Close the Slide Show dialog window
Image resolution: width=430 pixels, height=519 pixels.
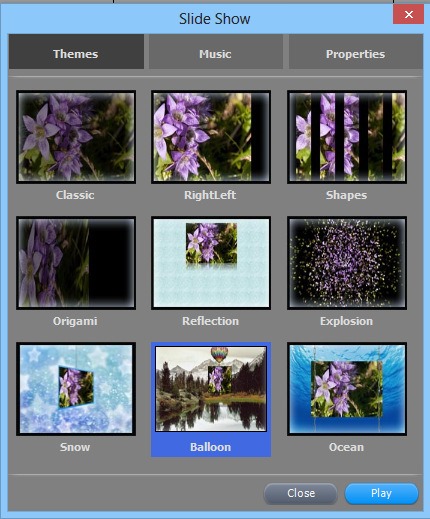pos(409,14)
